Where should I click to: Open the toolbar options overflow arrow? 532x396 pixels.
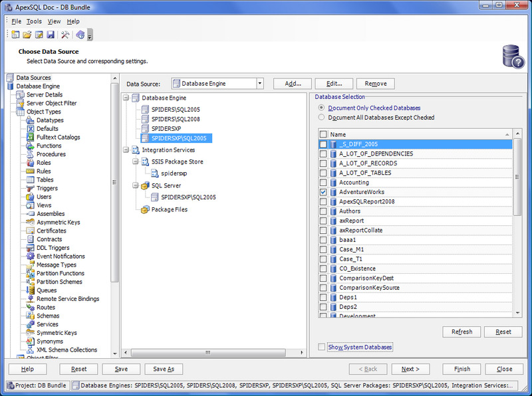(90, 35)
